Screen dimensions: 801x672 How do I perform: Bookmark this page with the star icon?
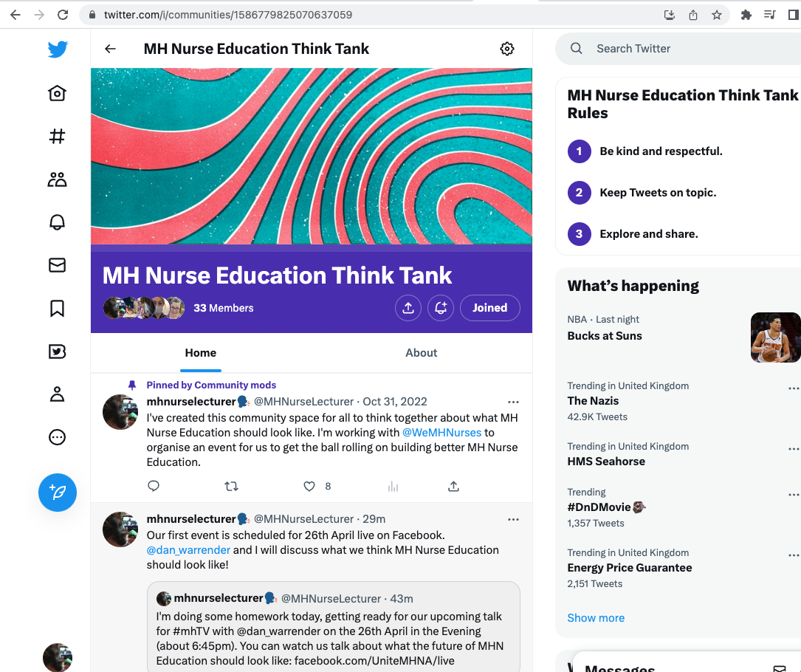717,15
